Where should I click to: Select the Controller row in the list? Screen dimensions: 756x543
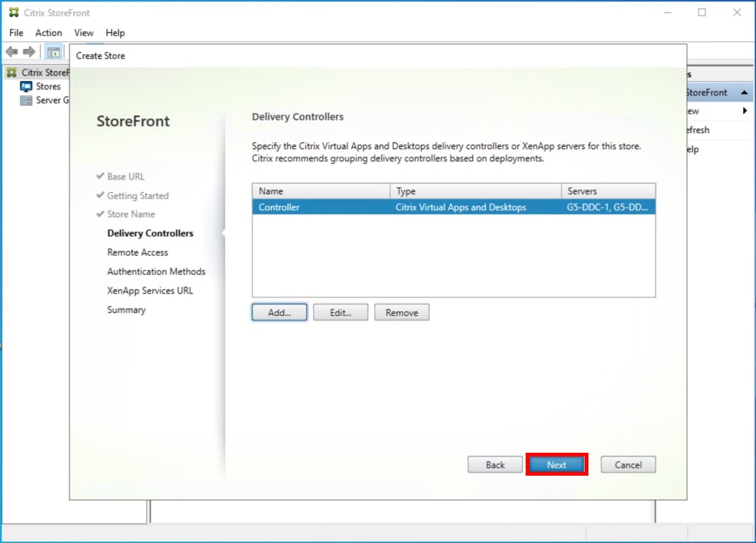point(454,207)
